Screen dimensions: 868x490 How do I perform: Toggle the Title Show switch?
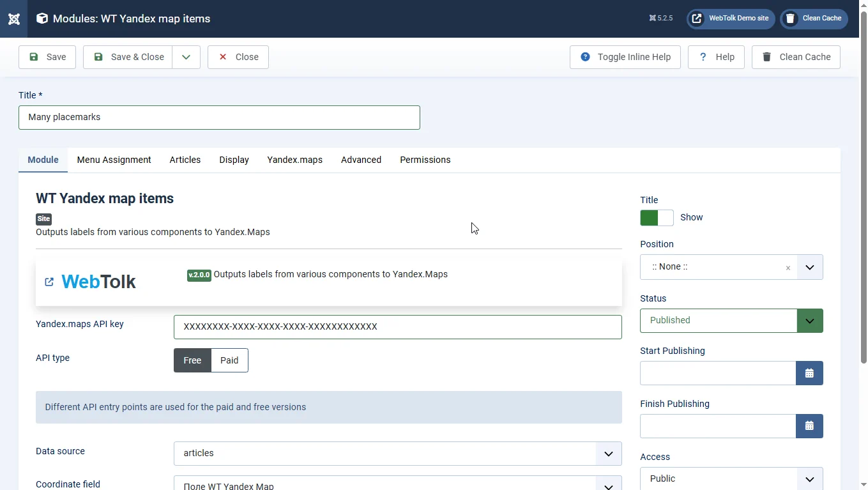(657, 218)
